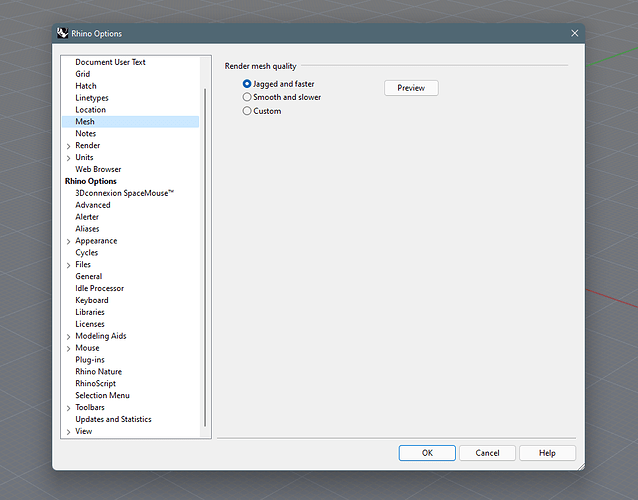The height and width of the screenshot is (500, 638).
Task: Select Libraries in the tree
Action: (90, 312)
